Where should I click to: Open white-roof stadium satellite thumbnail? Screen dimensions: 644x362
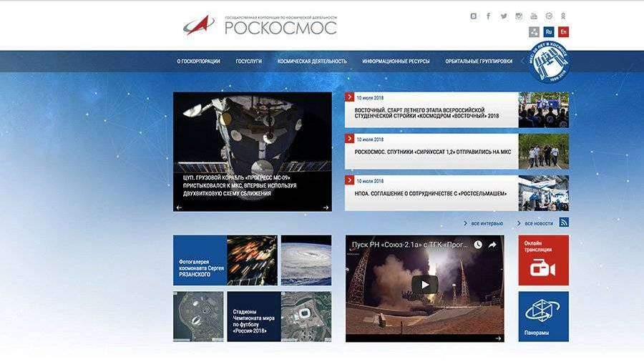pyautogui.click(x=306, y=316)
